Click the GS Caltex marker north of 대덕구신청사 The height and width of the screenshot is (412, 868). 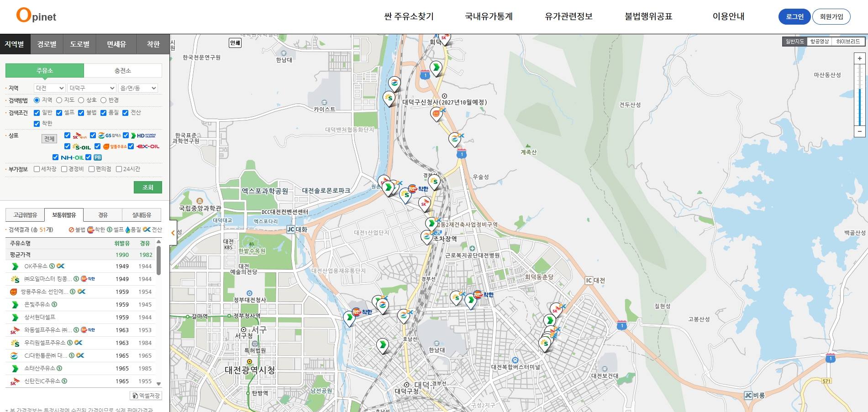point(394,83)
